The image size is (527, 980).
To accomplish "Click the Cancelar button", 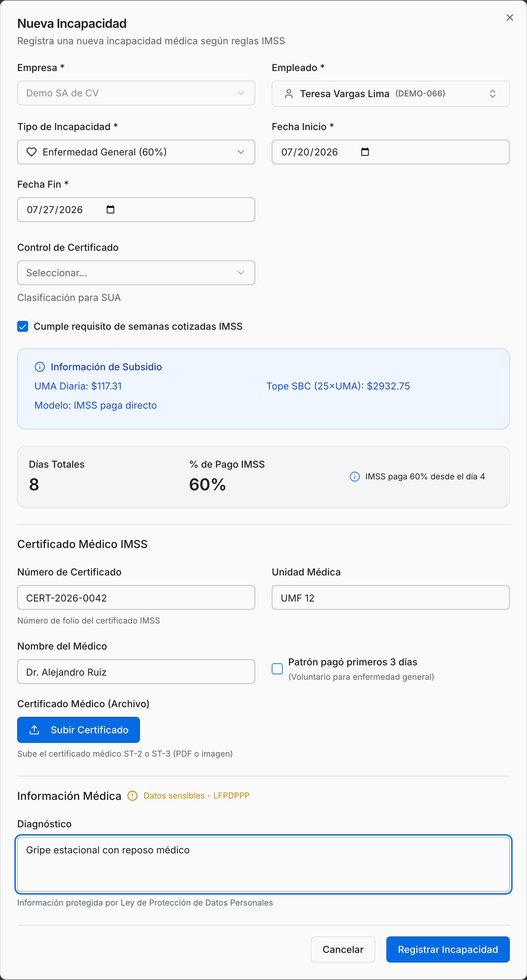I will point(343,949).
